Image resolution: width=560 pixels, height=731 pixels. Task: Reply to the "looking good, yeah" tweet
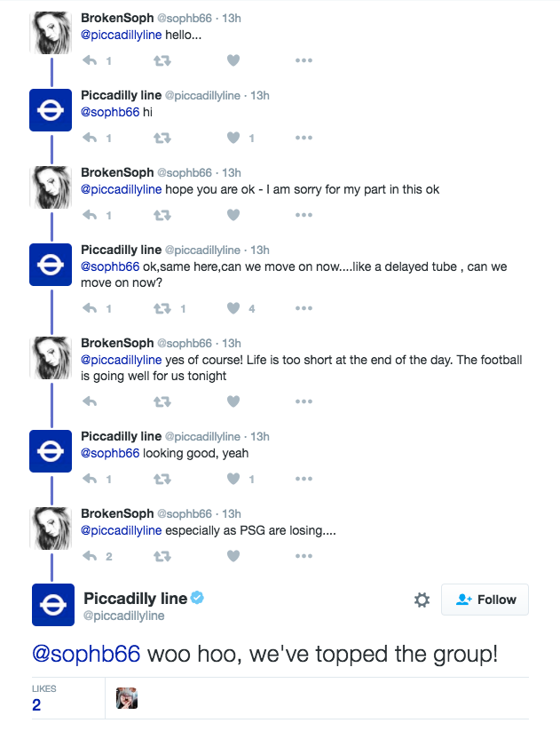point(90,479)
